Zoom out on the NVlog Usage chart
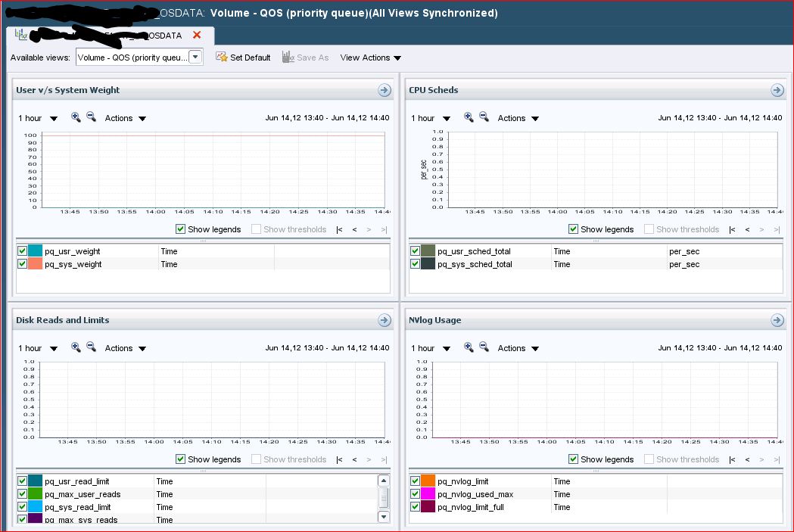 [x=484, y=347]
